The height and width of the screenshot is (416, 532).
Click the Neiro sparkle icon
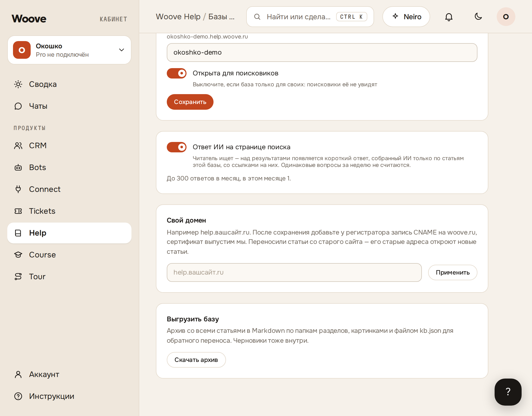pos(395,16)
